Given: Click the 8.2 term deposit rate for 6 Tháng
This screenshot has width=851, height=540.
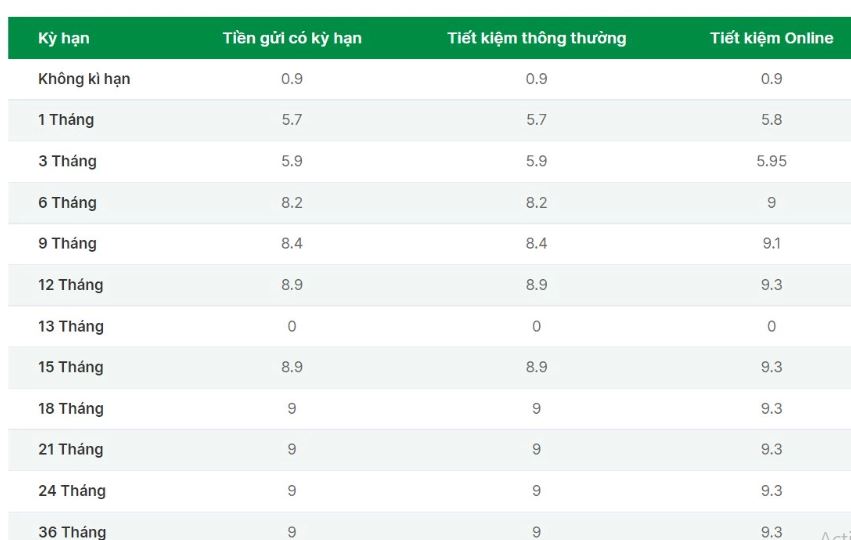Looking at the screenshot, I should tap(292, 202).
